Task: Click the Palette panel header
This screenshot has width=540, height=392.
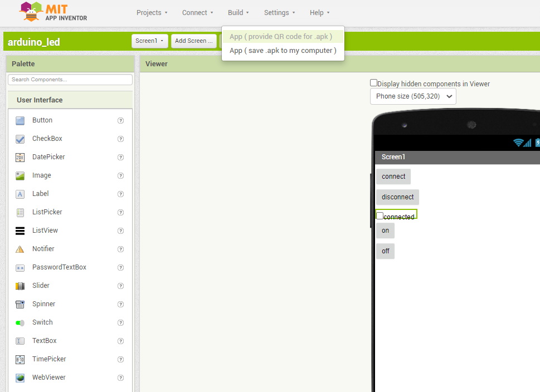Action: 70,64
